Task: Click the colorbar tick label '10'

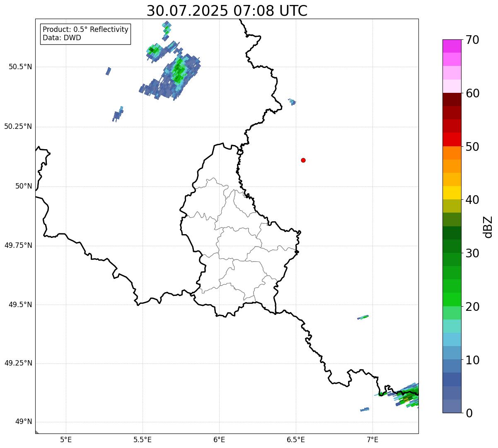Action: coord(472,360)
